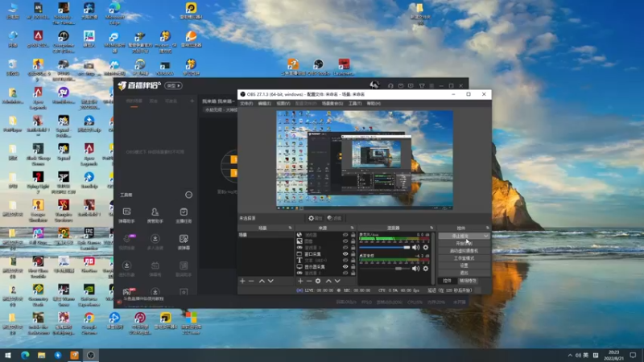Click the 退出 button in OBS controls

[464, 273]
